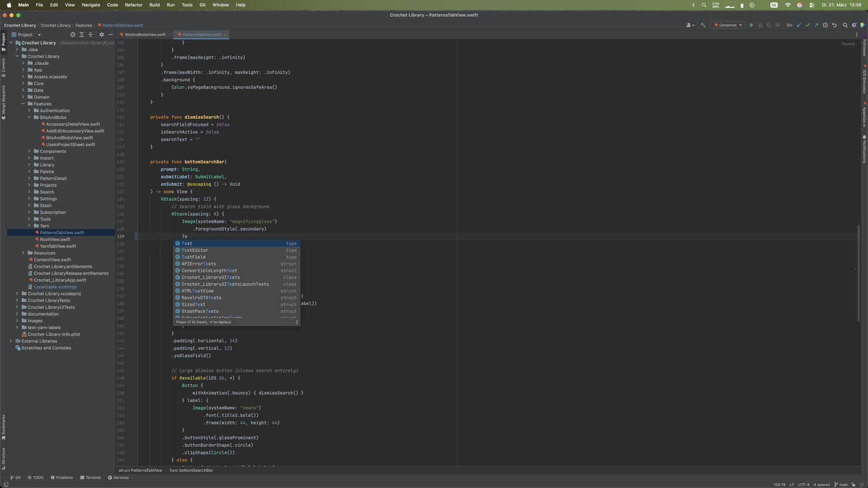Screen dimensions: 868x488
Task: Expand the Resources folder
Action: point(23,253)
